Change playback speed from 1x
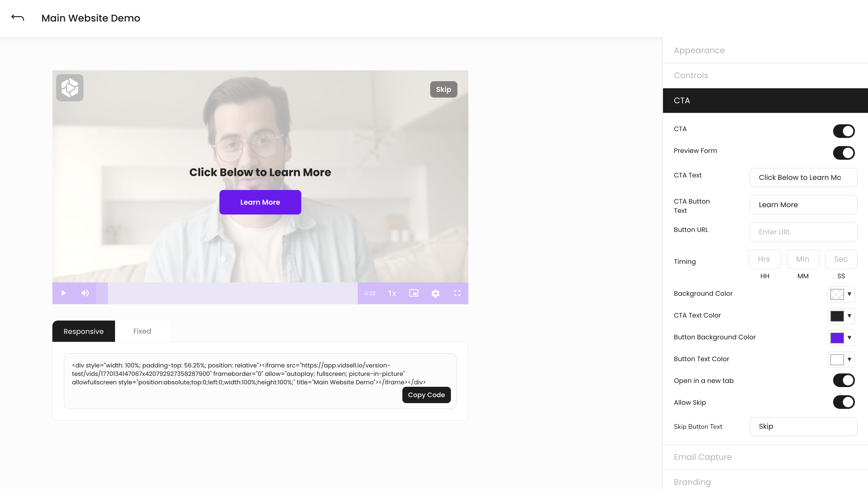Screen dimensions: 868x489 point(391,293)
